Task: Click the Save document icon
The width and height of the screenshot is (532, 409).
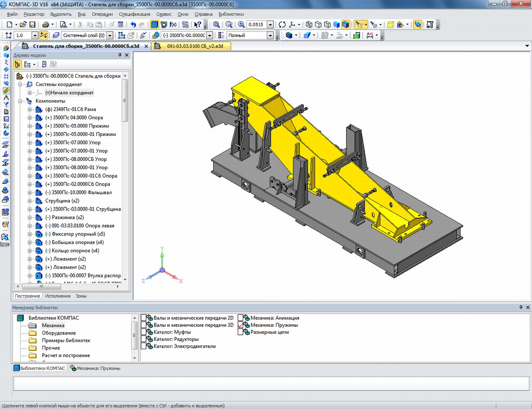Action: (x=33, y=25)
